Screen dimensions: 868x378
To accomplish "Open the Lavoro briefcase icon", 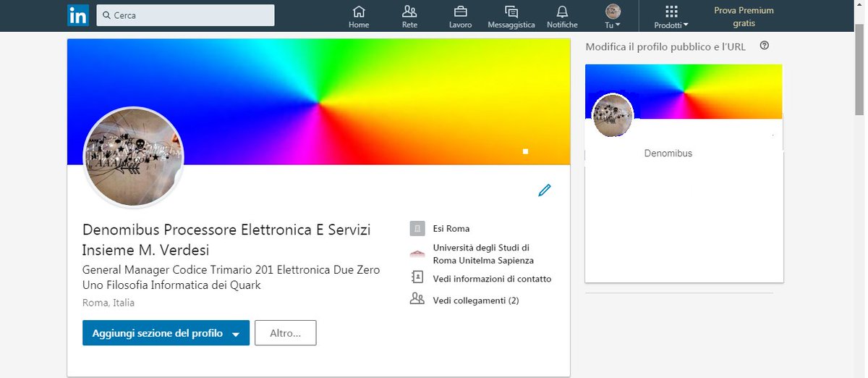I will pyautogui.click(x=460, y=12).
